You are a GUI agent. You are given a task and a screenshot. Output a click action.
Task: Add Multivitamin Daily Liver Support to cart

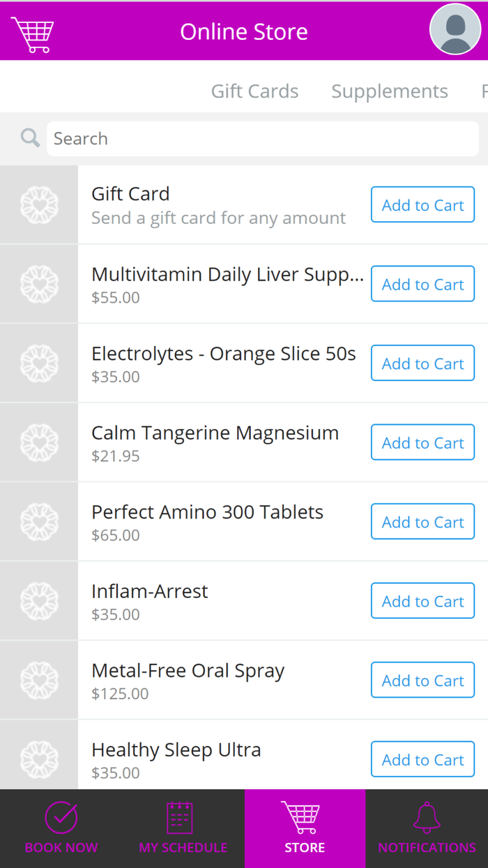422,284
